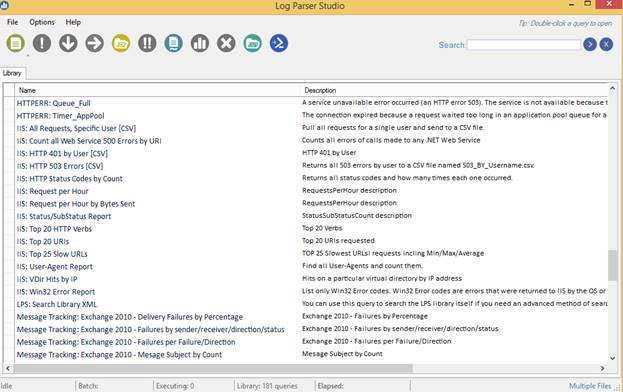Select the IIS: Top 25 Slow URLs query
The image size is (623, 392).
(52, 254)
